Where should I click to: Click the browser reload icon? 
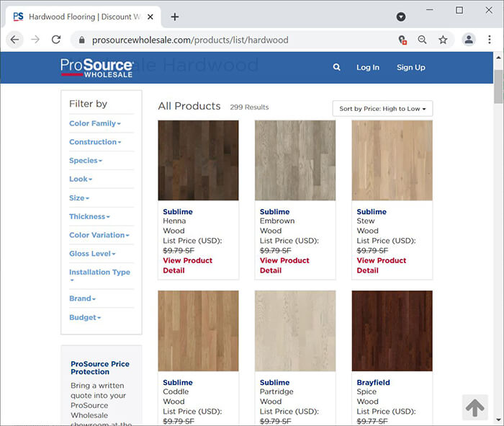(x=56, y=40)
